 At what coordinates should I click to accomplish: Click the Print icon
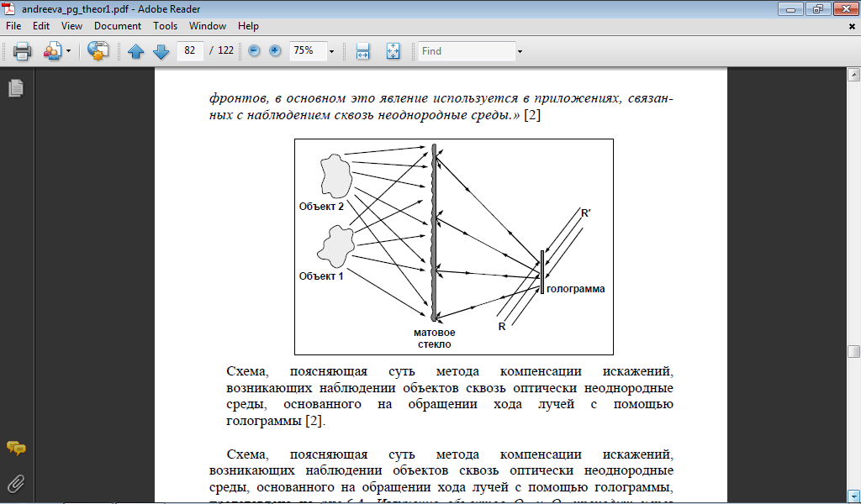[x=23, y=51]
